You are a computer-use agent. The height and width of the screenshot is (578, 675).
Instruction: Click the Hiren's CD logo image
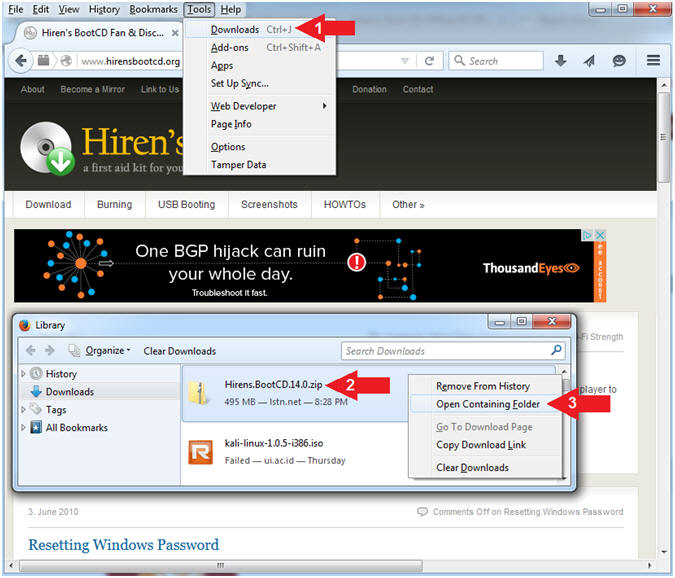point(48,148)
